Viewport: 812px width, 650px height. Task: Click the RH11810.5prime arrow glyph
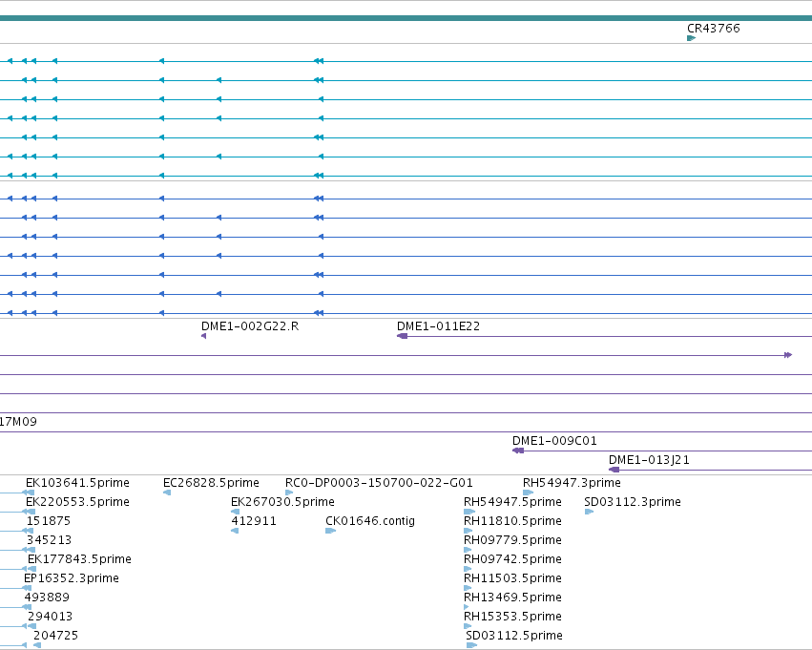pos(468,531)
